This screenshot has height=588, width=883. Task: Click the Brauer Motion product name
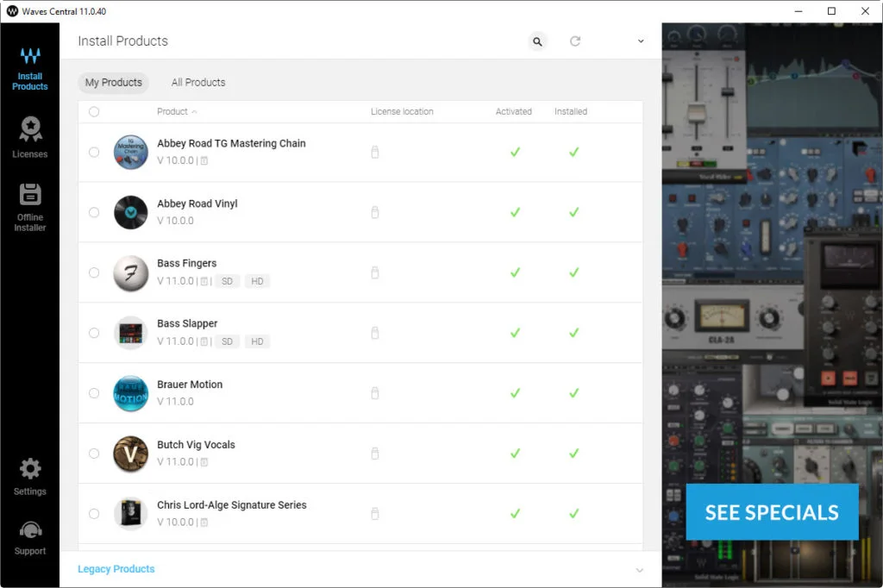pyautogui.click(x=190, y=385)
